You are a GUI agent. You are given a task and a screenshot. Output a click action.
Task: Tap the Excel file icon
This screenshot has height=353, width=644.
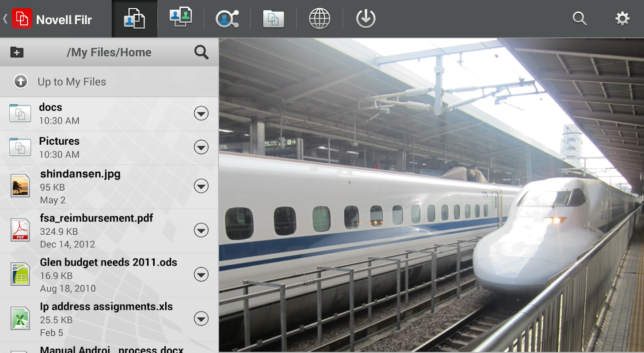click(20, 318)
